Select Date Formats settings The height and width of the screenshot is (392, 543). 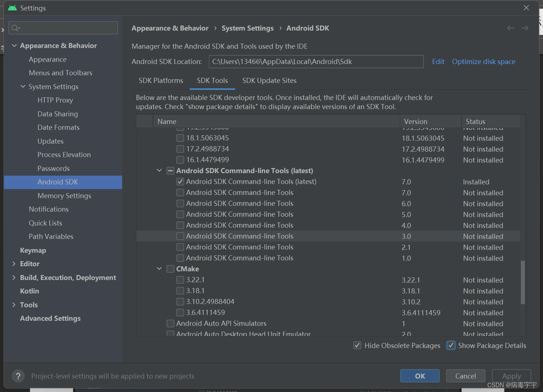(58, 127)
